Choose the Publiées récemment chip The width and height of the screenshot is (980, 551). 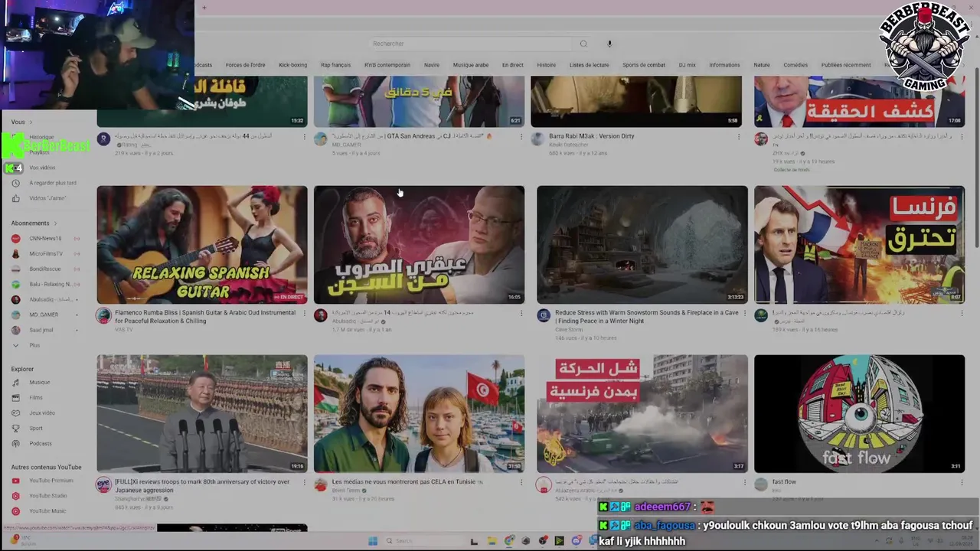(845, 65)
